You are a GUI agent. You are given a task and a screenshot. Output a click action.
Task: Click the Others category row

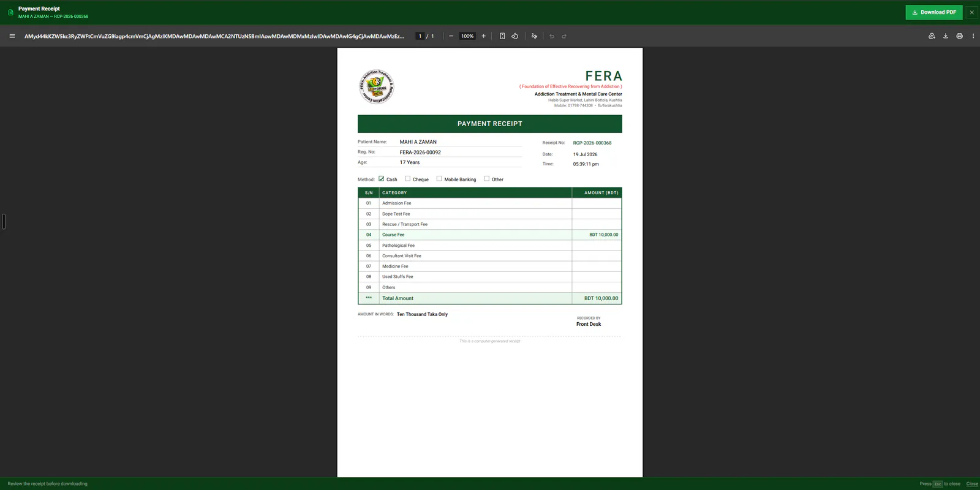pyautogui.click(x=490, y=287)
